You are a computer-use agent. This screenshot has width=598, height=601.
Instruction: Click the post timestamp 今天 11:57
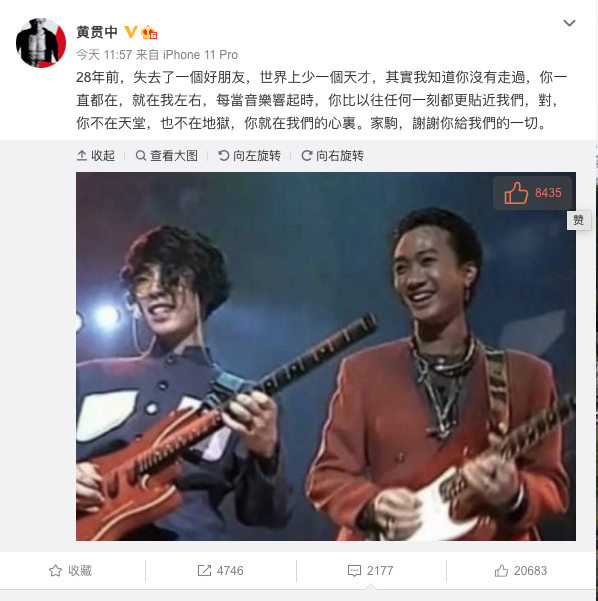pos(104,55)
